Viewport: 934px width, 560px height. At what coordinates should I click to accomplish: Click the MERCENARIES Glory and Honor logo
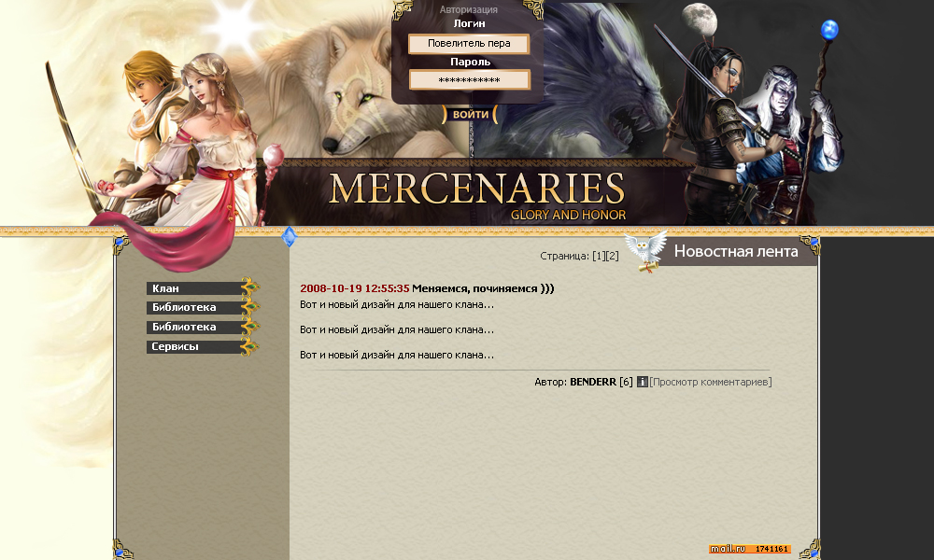476,195
